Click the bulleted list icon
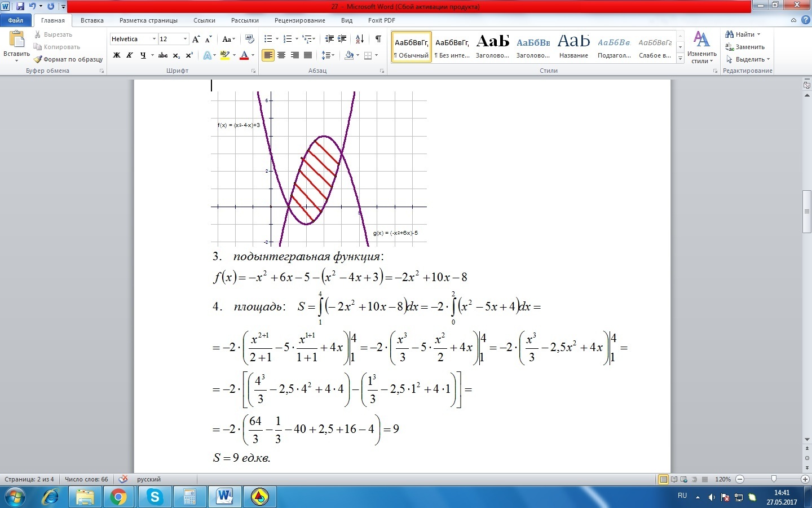Screen dimensions: 812x508 (268, 39)
